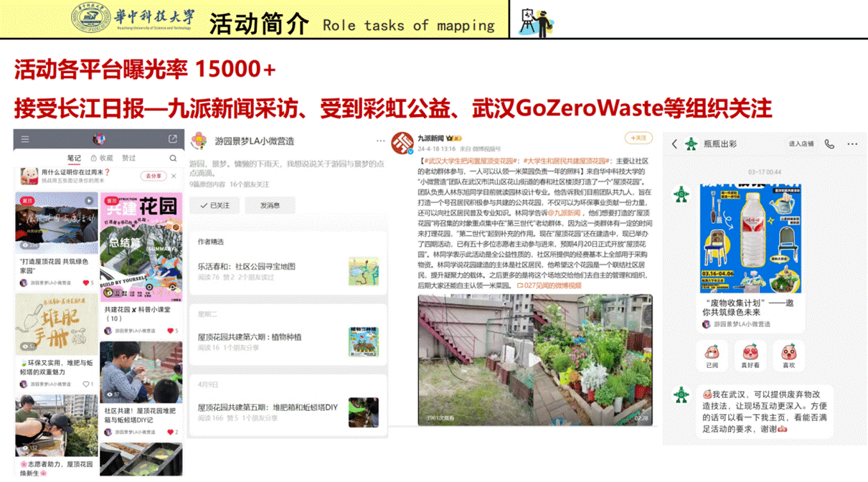Viewport: 868px width, 482px height.
Task: Like the 共建花园 X 科普小课堂 post
Action: point(169,331)
